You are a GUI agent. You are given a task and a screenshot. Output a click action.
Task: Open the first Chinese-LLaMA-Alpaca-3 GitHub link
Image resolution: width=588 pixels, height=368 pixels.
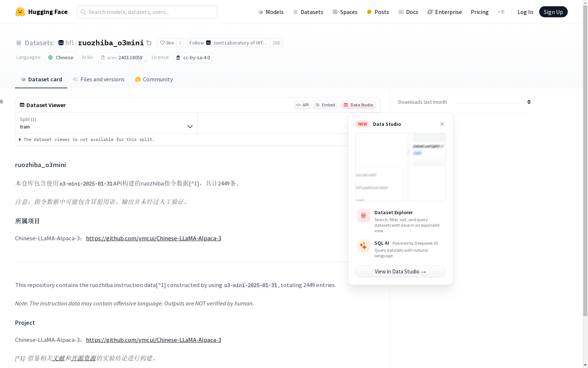coord(154,238)
